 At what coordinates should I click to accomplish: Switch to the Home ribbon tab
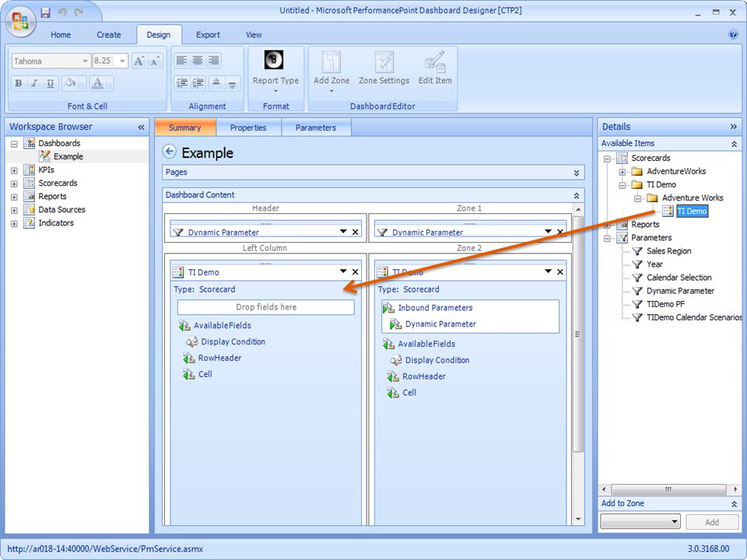[x=61, y=35]
